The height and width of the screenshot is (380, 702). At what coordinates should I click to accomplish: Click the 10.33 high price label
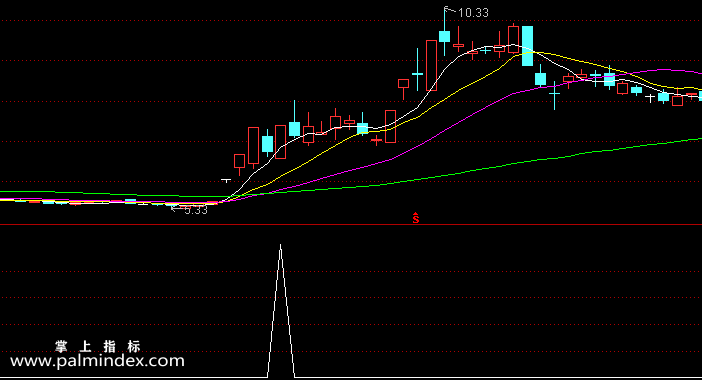pos(473,13)
